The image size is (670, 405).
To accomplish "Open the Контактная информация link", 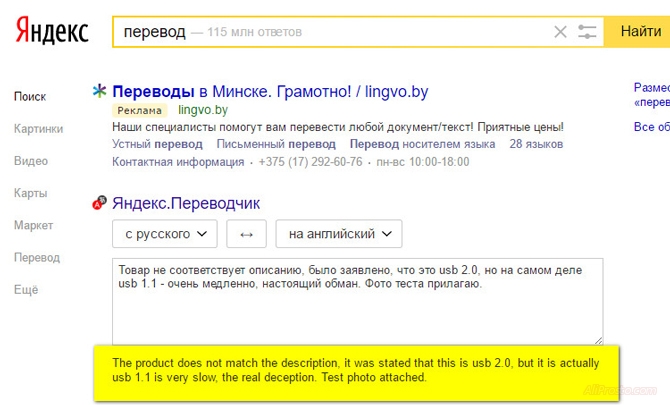I will pyautogui.click(x=178, y=162).
